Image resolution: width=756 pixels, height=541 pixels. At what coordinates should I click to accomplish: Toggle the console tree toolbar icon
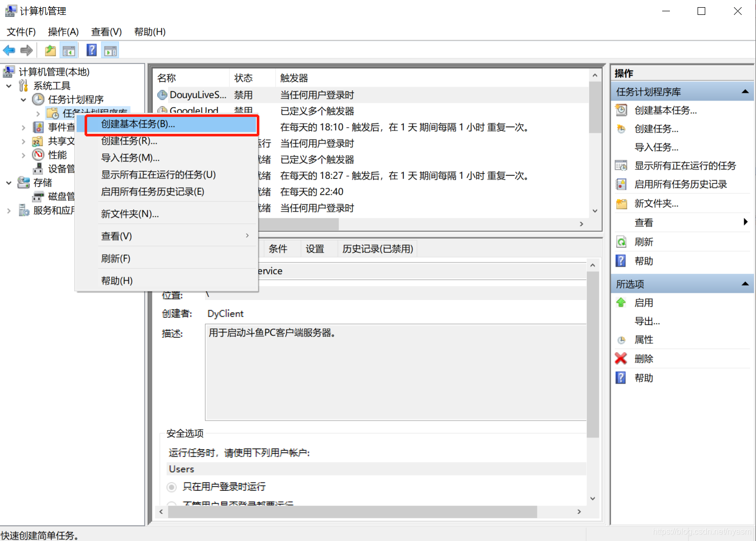tap(69, 50)
